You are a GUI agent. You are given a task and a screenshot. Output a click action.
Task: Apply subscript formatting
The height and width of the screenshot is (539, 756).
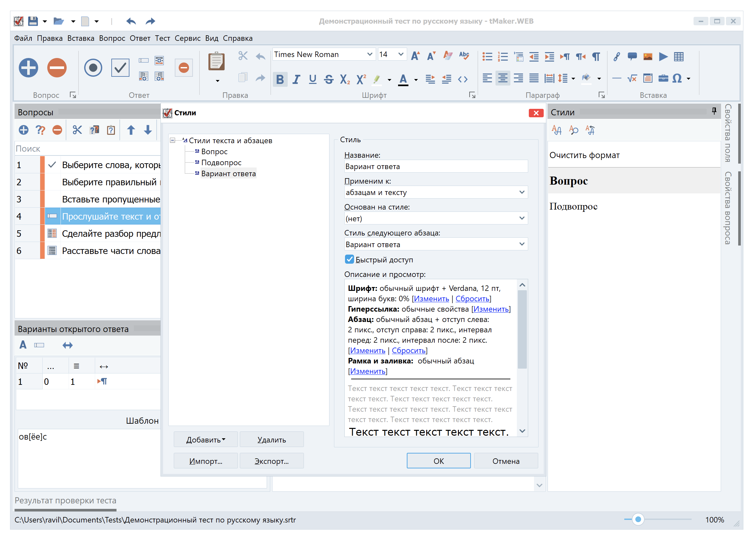(346, 79)
